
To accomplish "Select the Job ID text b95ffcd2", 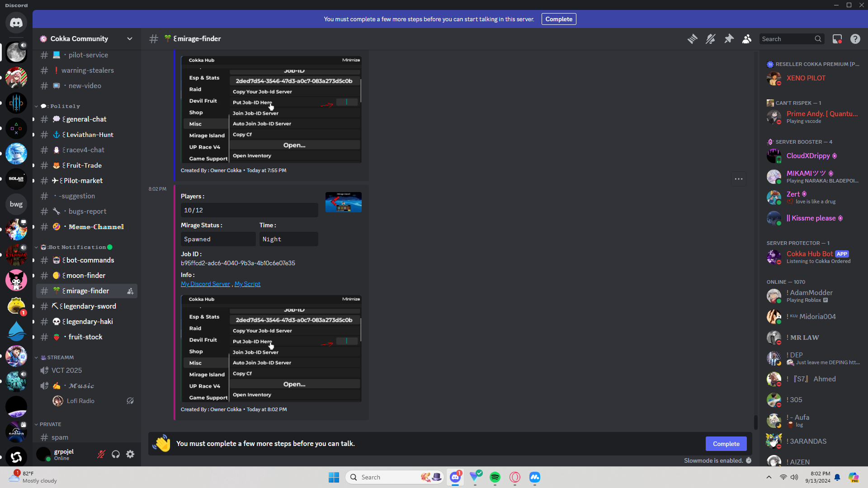I will (238, 263).
